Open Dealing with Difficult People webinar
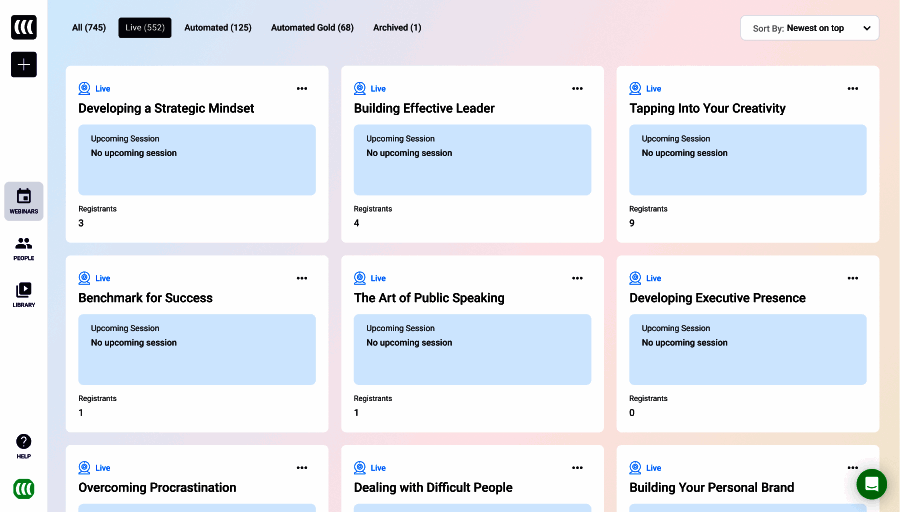Image resolution: width=900 pixels, height=512 pixels. click(433, 488)
